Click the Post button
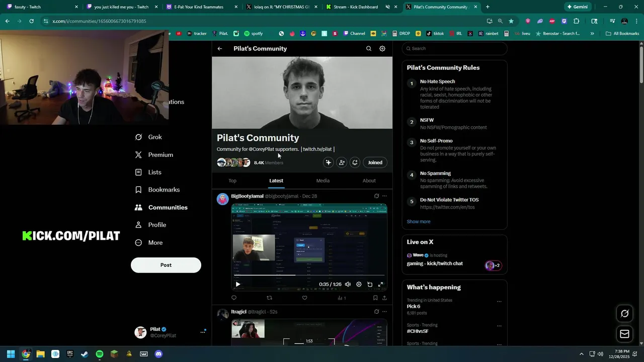Image resolution: width=644 pixels, height=362 pixels. click(x=166, y=265)
